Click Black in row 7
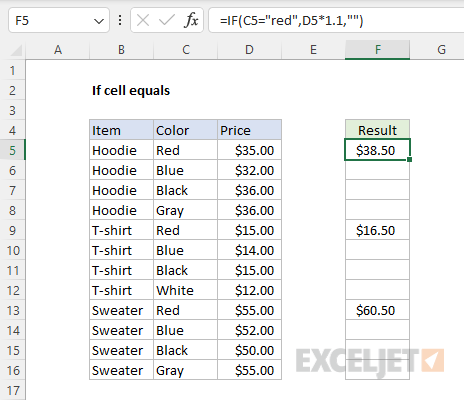Screen dimensions: 464x400 (x=185, y=190)
